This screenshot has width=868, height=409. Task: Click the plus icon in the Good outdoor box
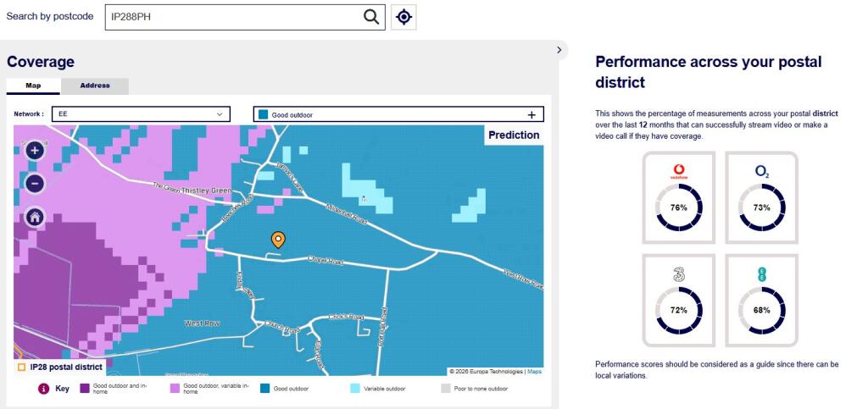pos(531,115)
